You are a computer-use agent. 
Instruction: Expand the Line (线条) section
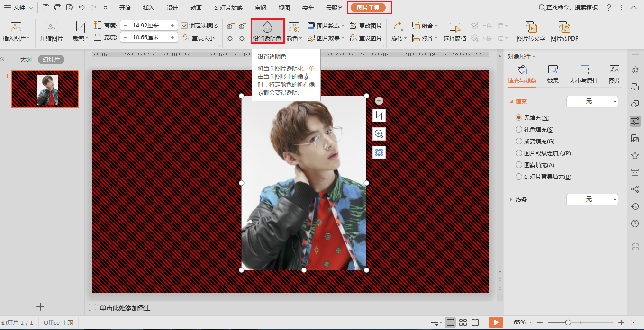[x=511, y=200]
